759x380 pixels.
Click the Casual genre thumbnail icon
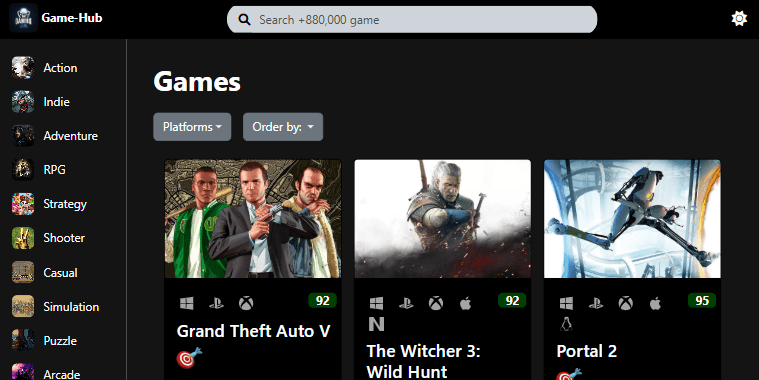pos(23,272)
